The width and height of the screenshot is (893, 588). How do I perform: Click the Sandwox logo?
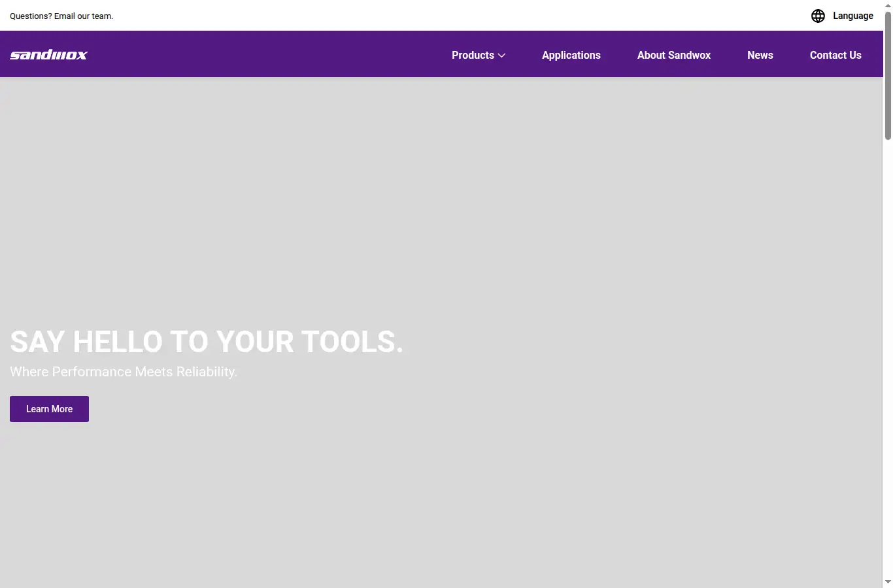pyautogui.click(x=48, y=55)
